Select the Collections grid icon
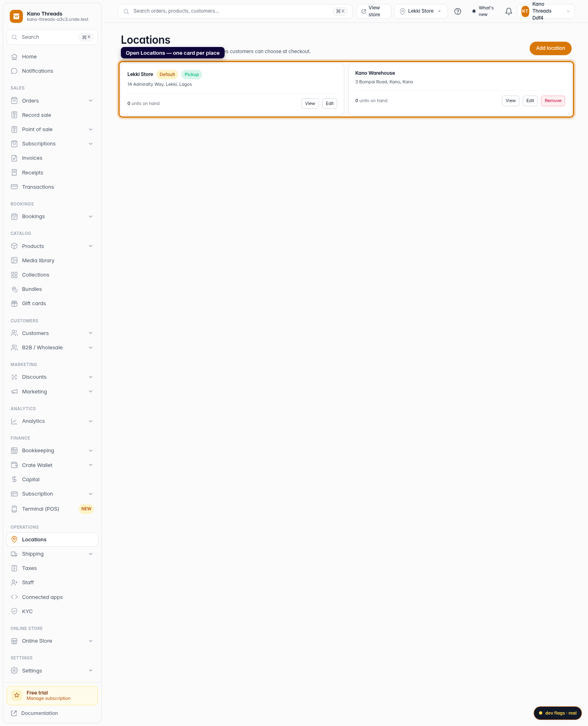Image resolution: width=588 pixels, height=726 pixels. click(x=14, y=275)
